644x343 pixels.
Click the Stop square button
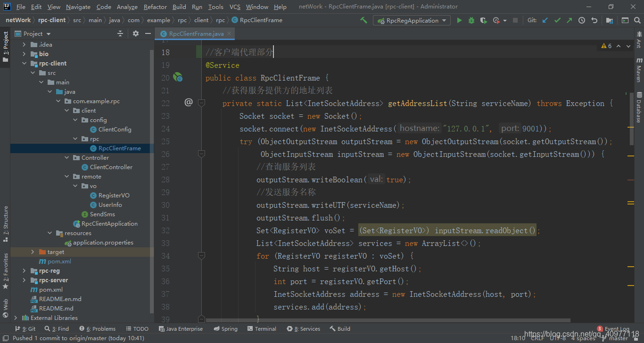[515, 20]
